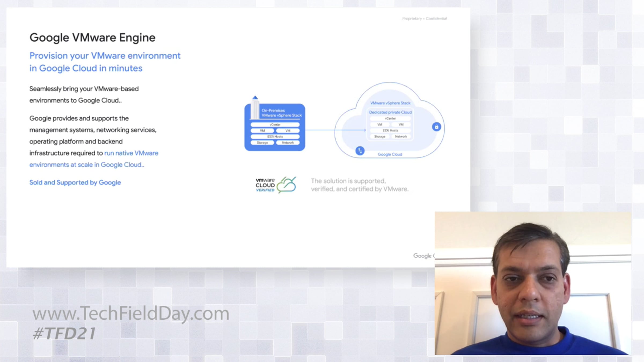Click the Google logo at slide bottom

422,256
